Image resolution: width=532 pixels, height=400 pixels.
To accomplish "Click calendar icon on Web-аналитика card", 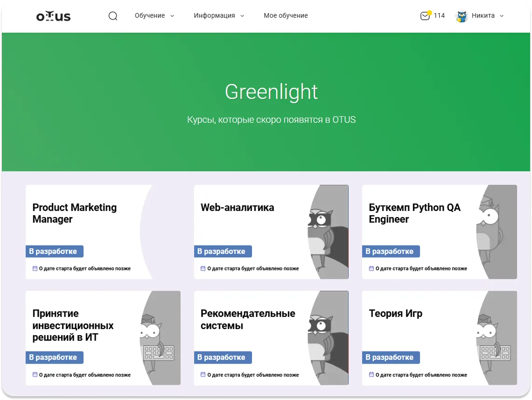I will (x=203, y=268).
